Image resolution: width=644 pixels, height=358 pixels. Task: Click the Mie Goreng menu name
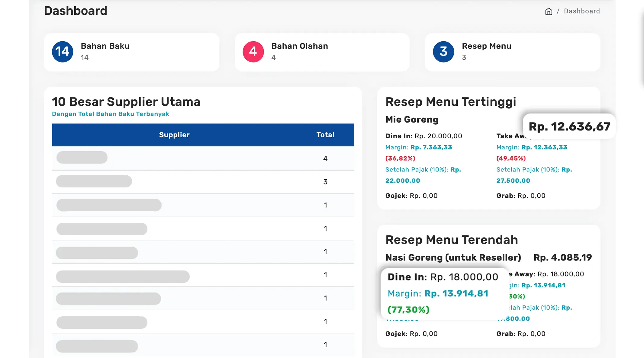[412, 120]
